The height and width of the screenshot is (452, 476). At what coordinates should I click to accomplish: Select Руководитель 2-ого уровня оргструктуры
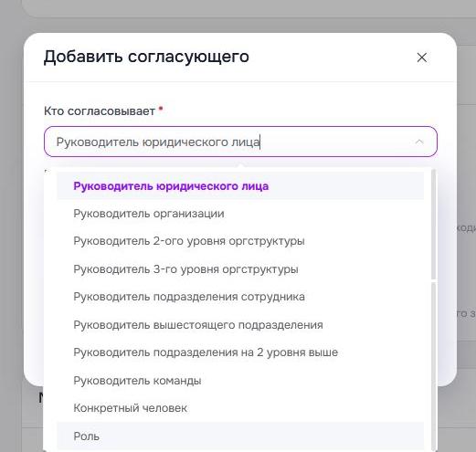point(240,241)
